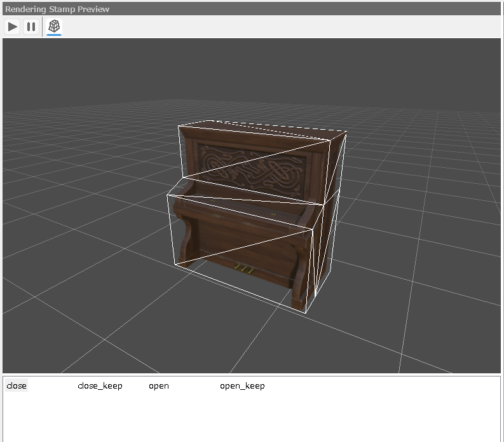
Task: Toggle the wireframe bounding box display icon
Action: [x=54, y=27]
